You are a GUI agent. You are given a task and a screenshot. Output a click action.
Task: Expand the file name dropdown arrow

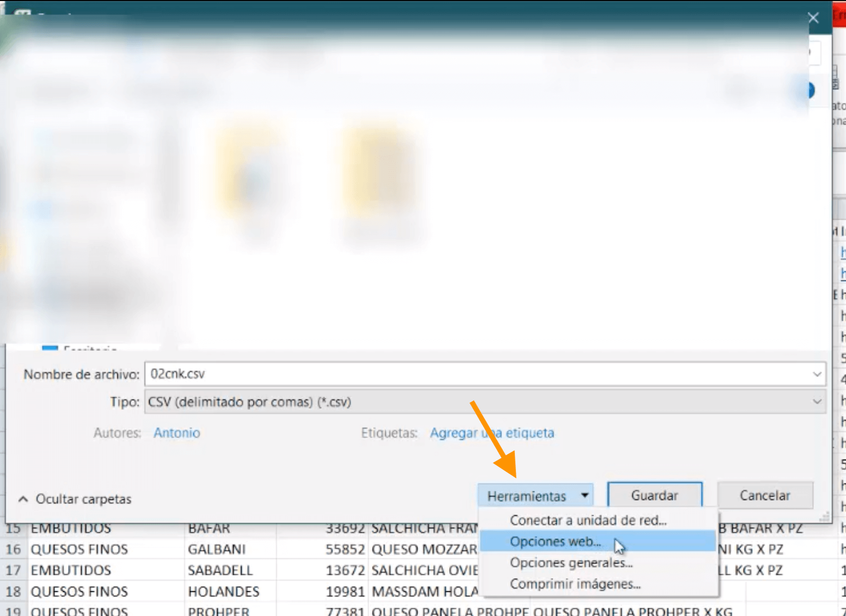pos(817,374)
